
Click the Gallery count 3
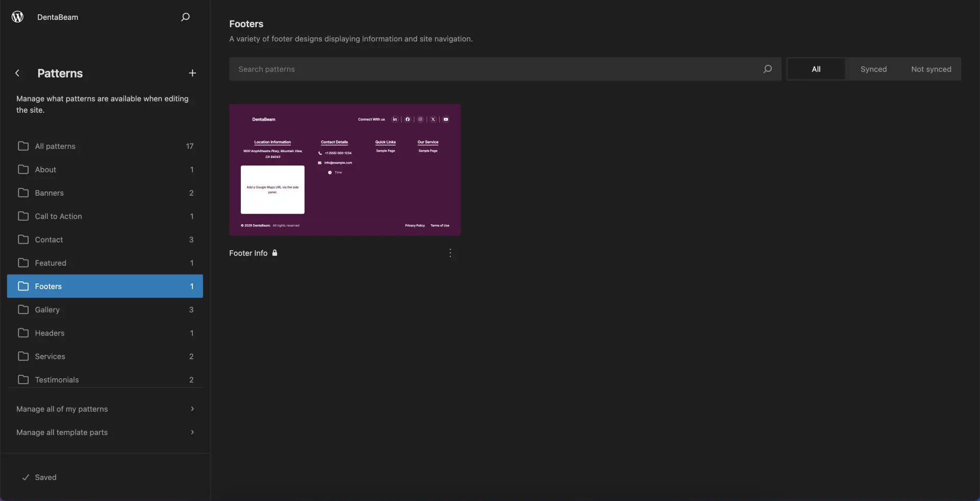click(x=191, y=309)
